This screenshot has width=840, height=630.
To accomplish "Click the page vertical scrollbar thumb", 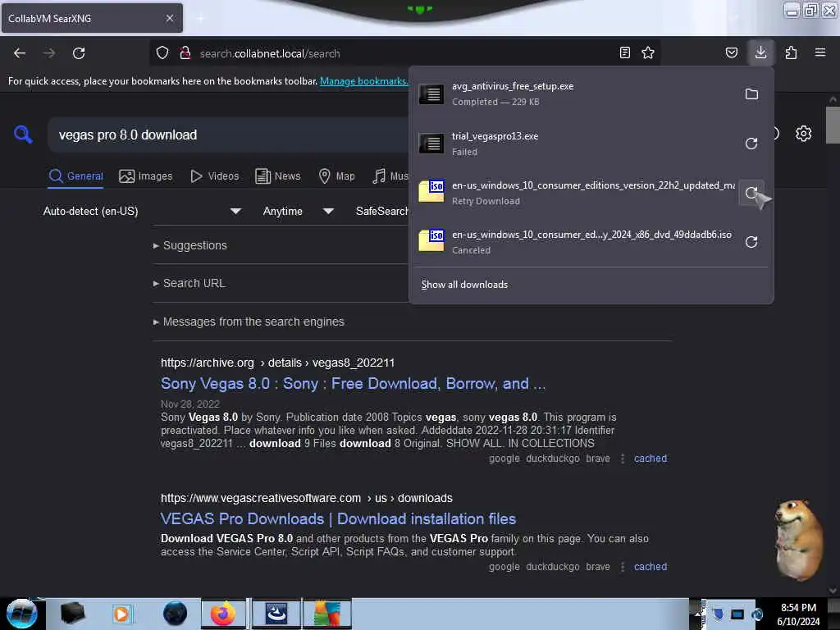I will click(x=833, y=125).
